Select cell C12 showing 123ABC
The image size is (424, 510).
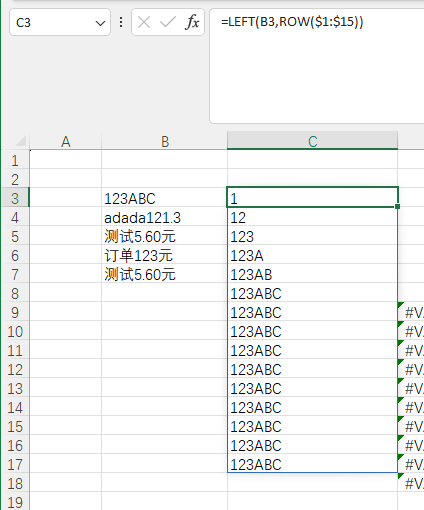[312, 370]
